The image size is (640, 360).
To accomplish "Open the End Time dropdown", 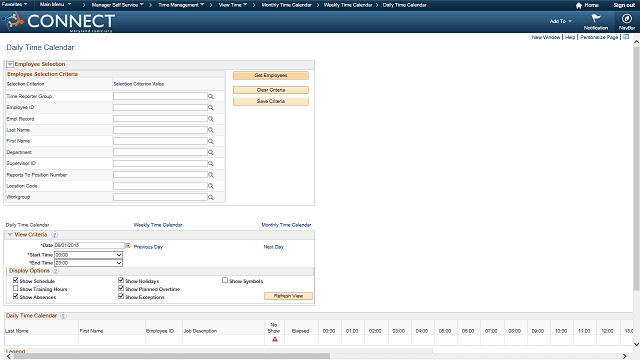I will click(x=89, y=263).
